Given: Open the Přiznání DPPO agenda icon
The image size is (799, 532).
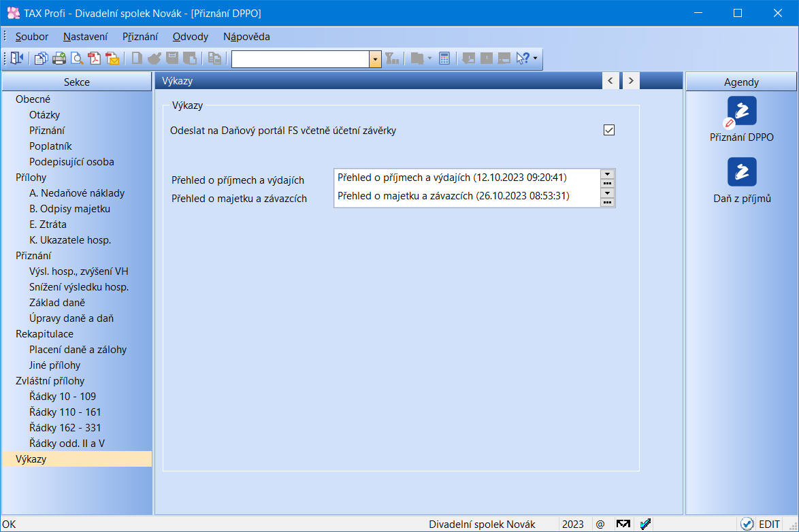Looking at the screenshot, I should point(742,111).
